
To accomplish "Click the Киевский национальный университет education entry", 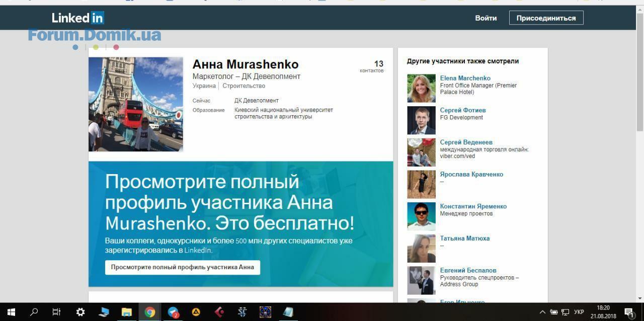I will point(284,113).
